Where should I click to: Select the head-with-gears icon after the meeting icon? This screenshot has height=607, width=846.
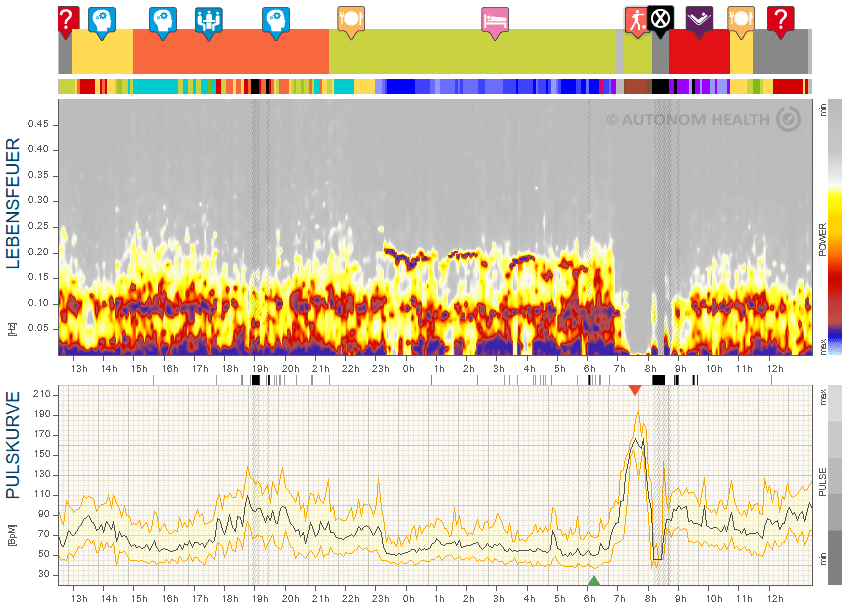coord(276,23)
